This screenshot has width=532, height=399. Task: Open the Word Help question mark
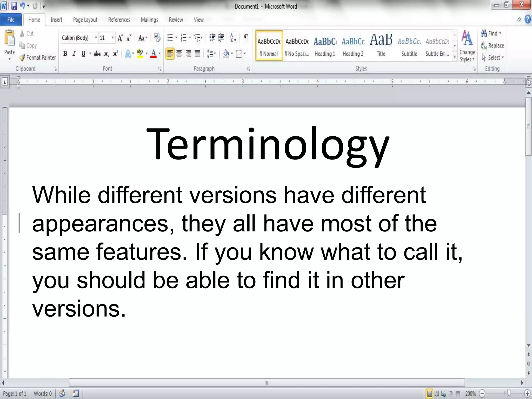pos(528,19)
